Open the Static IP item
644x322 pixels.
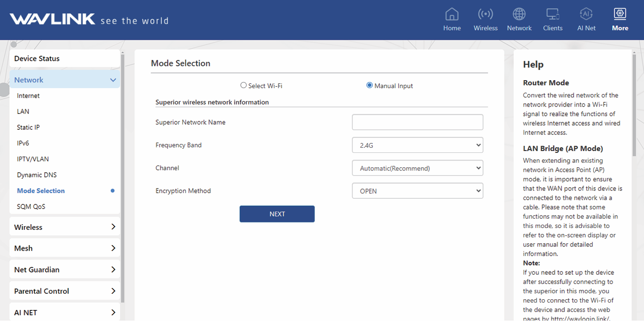28,127
